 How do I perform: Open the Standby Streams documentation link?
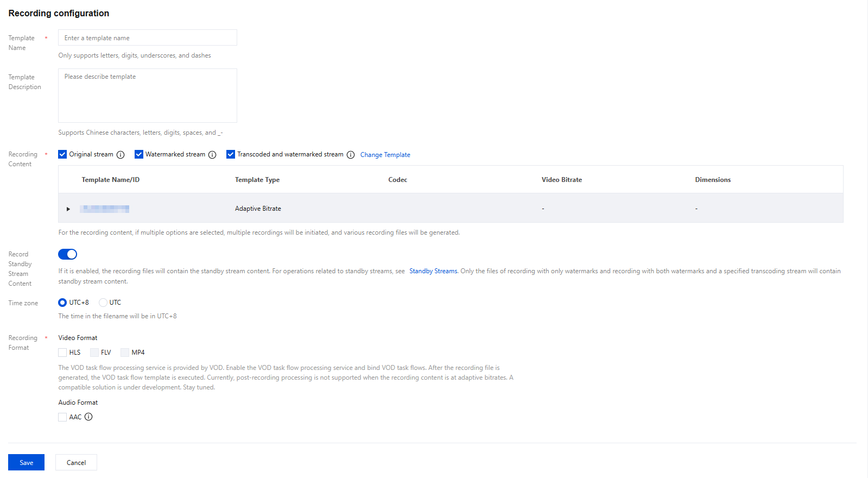[433, 271]
